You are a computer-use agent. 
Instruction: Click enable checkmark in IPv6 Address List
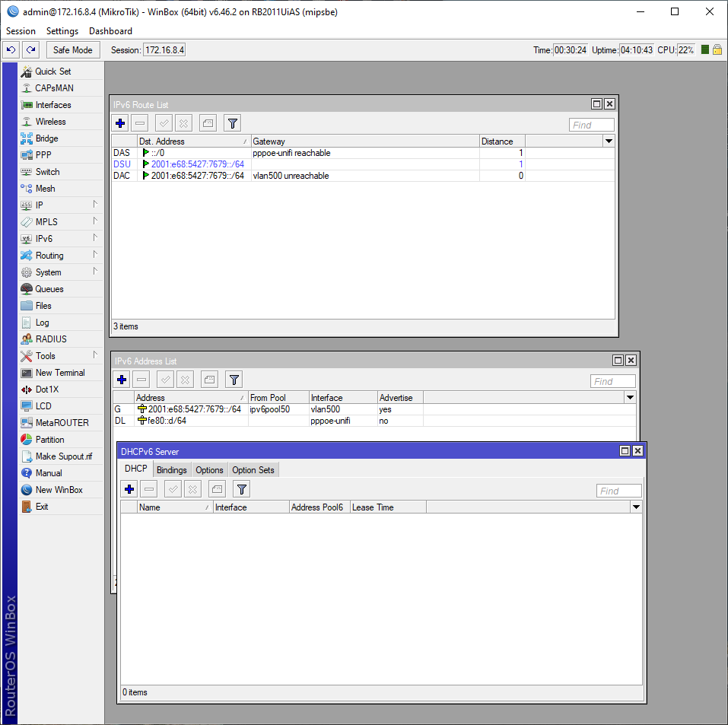click(165, 380)
